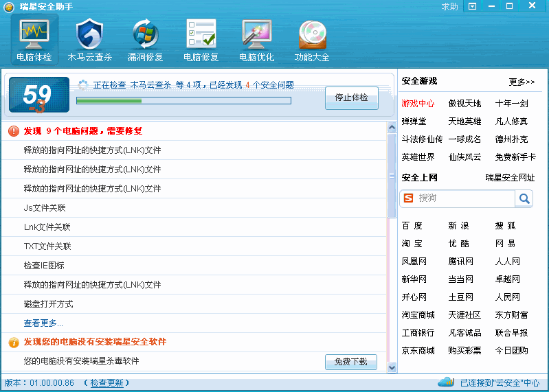The image size is (549, 392).
Task: Select the Js文件关联 issue row
Action: pos(194,208)
